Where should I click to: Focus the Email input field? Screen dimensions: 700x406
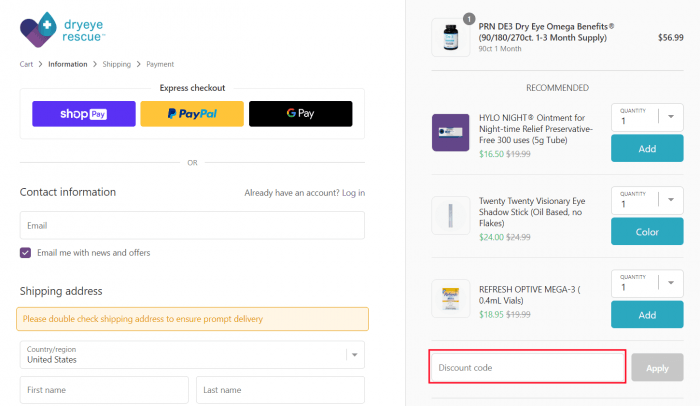click(x=192, y=226)
